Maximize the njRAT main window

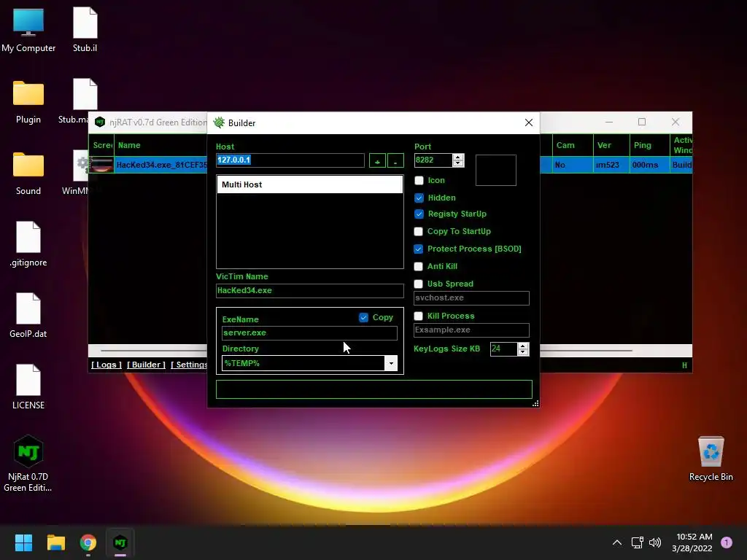pos(642,122)
